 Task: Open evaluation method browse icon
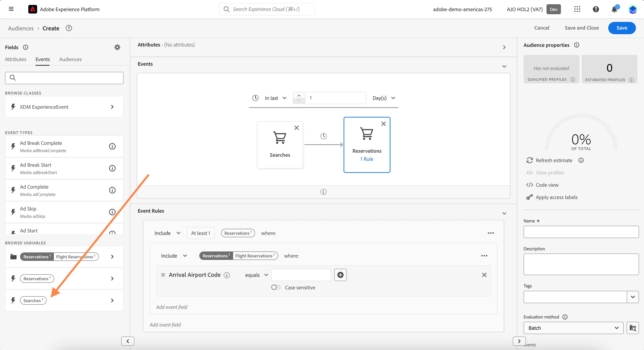point(632,328)
